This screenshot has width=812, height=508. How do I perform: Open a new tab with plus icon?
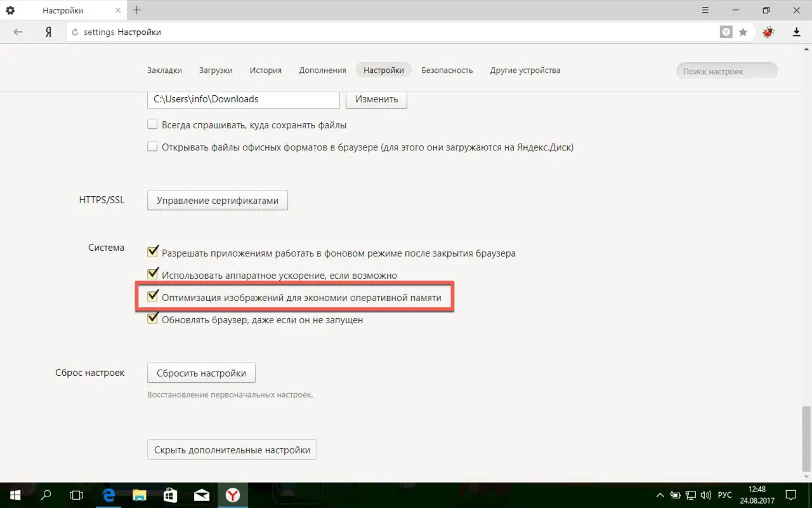click(137, 10)
